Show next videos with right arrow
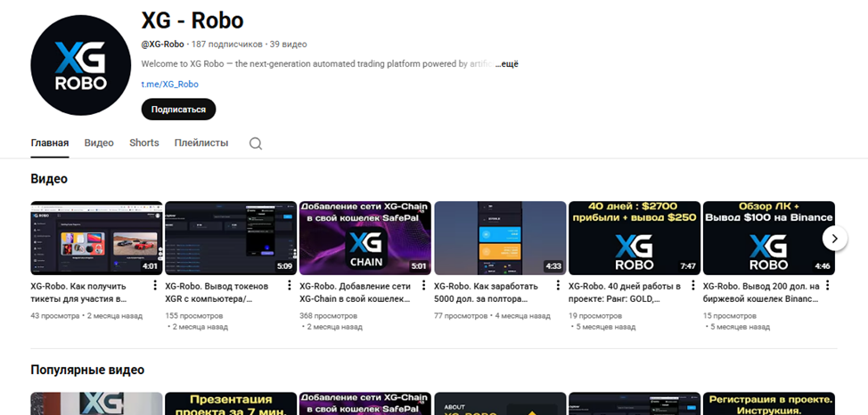868x415 pixels. point(835,239)
